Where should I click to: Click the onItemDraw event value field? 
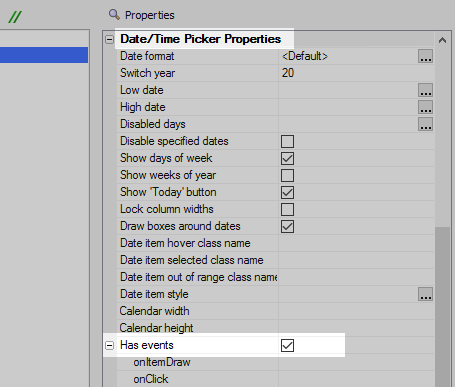click(x=356, y=362)
